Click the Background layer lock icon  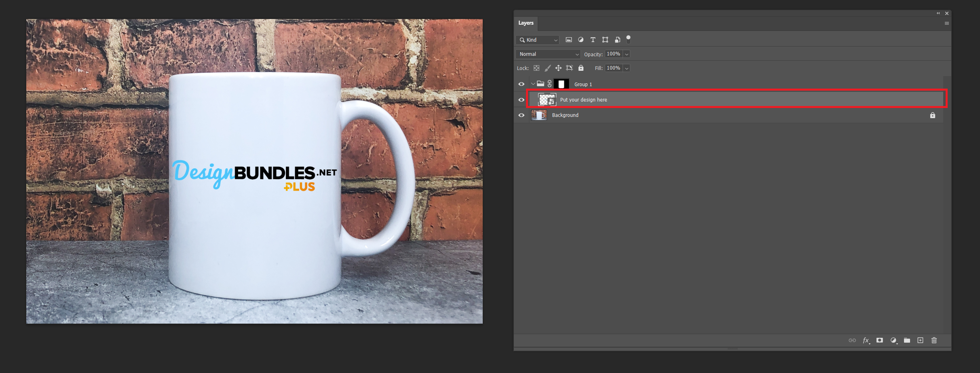(933, 115)
